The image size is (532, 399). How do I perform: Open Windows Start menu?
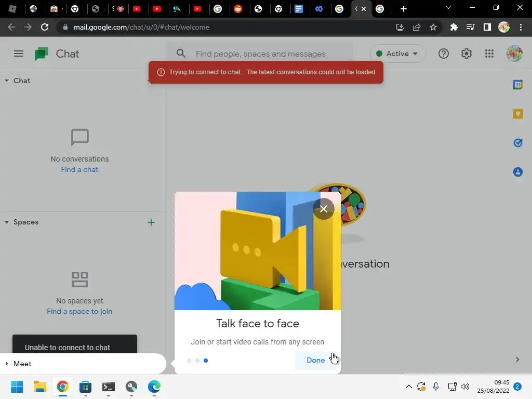point(17,387)
